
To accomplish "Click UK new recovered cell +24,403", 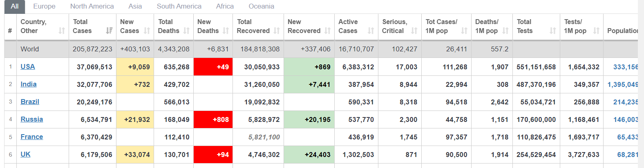I will click(x=309, y=155).
